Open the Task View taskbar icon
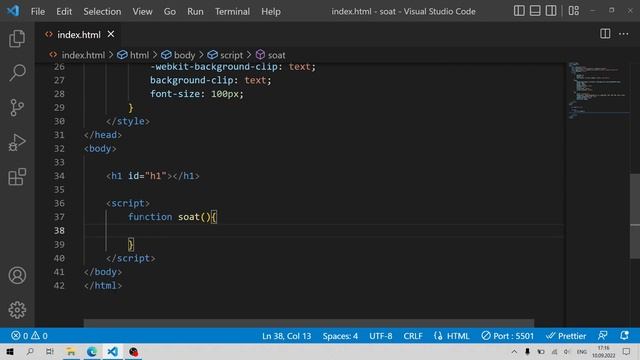This screenshot has height=360, width=640. (50, 351)
